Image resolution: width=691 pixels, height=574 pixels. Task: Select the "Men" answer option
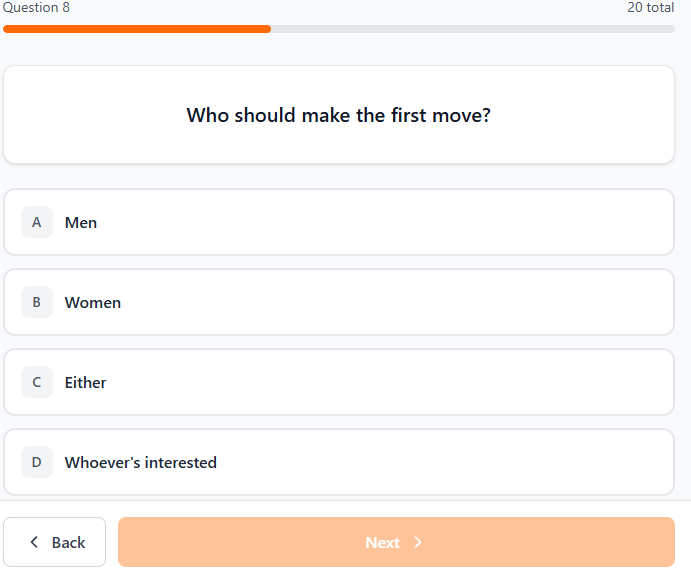click(81, 222)
